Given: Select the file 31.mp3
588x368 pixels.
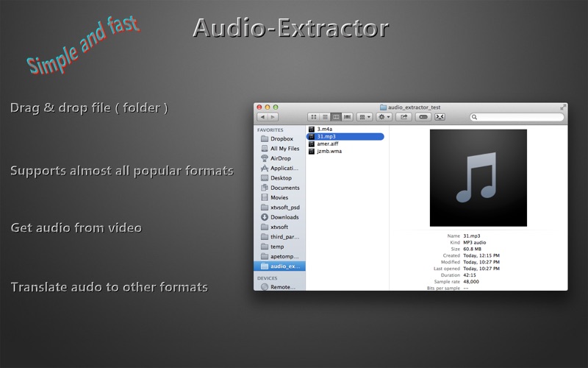Looking at the screenshot, I should [x=345, y=136].
